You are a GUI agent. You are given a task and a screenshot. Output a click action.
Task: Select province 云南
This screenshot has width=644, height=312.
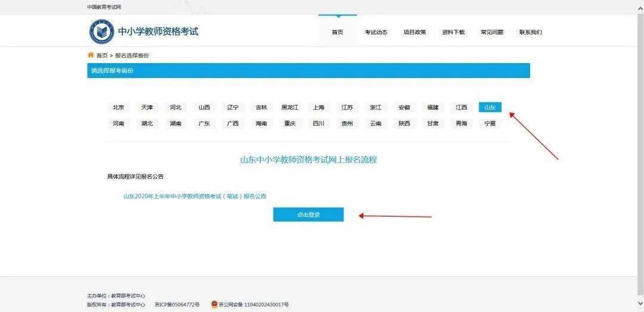coord(376,123)
